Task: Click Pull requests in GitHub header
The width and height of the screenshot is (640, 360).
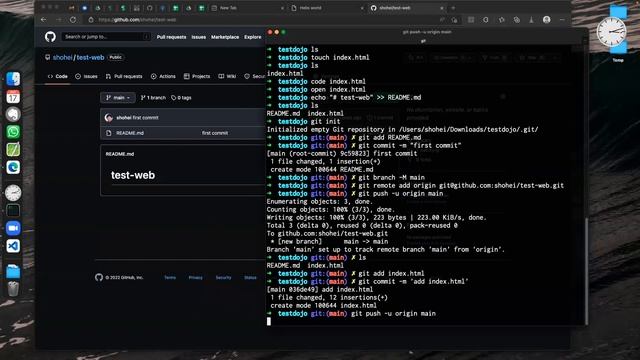Action: coord(171,37)
